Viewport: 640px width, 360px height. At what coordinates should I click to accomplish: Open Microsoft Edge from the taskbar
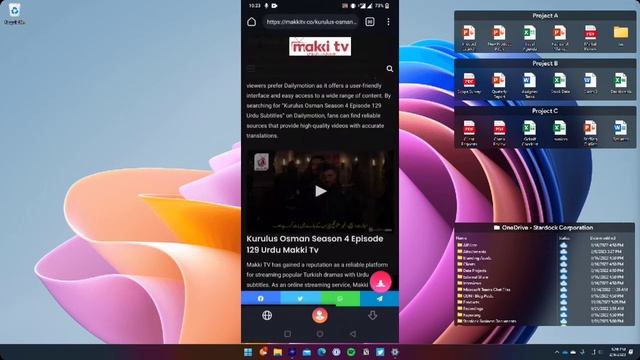click(322, 352)
